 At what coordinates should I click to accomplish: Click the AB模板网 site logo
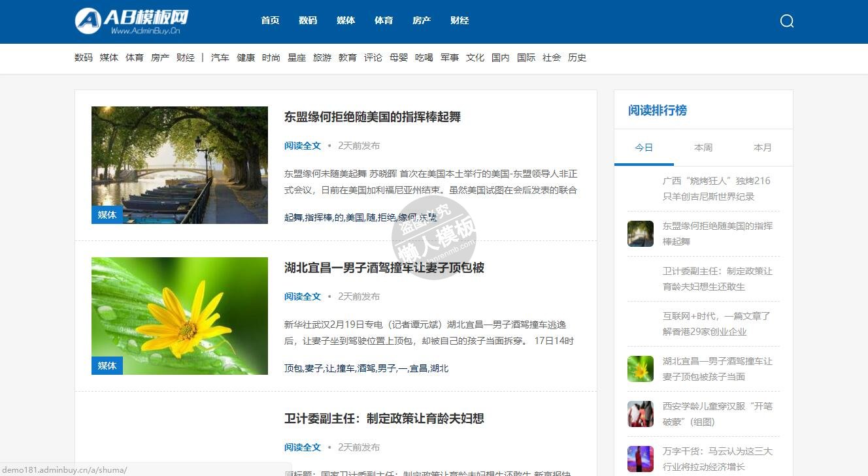(132, 21)
